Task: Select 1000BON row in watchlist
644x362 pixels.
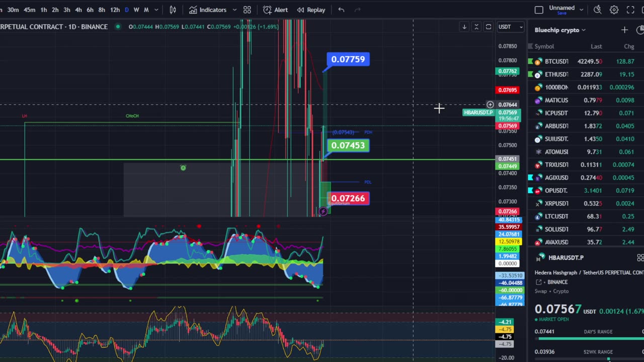Action: click(586, 87)
